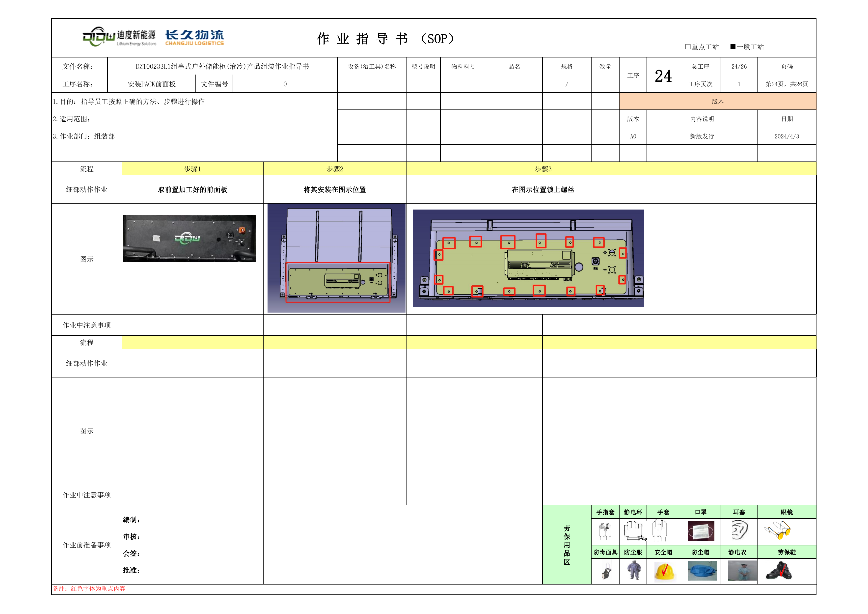Toggle the filled 一般工站 checkbox

tap(733, 47)
